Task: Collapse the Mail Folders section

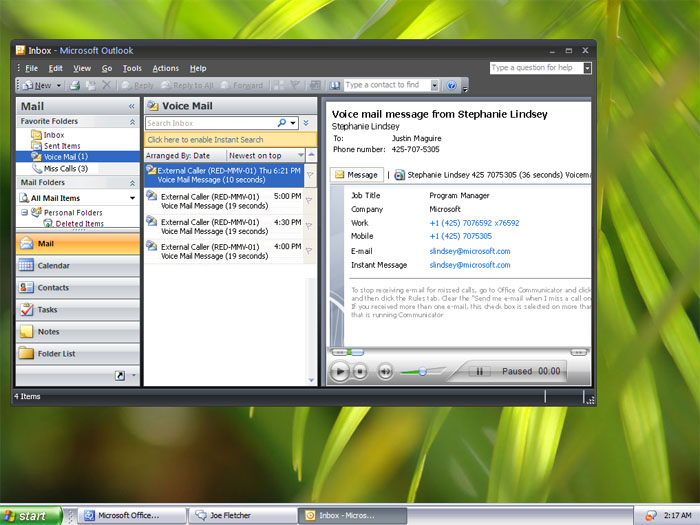Action: tap(132, 183)
